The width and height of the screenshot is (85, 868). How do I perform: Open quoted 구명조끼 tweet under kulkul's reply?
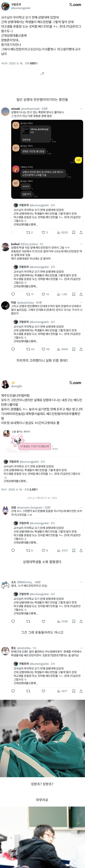point(47,277)
